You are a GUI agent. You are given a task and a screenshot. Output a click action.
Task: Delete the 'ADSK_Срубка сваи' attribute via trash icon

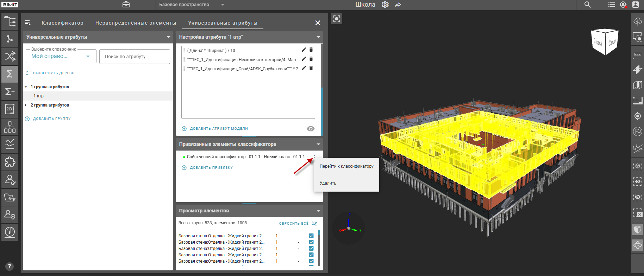point(311,68)
